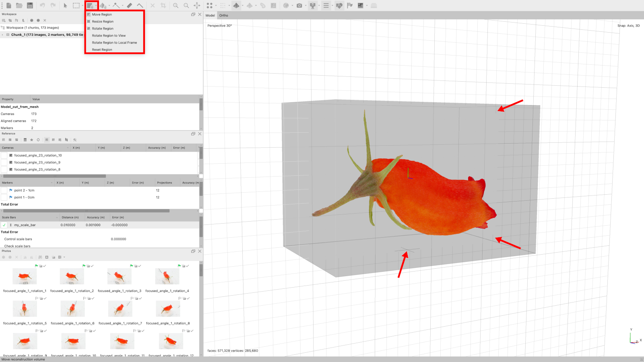Float the Workspace pane
This screenshot has width=644, height=362.
click(x=193, y=14)
